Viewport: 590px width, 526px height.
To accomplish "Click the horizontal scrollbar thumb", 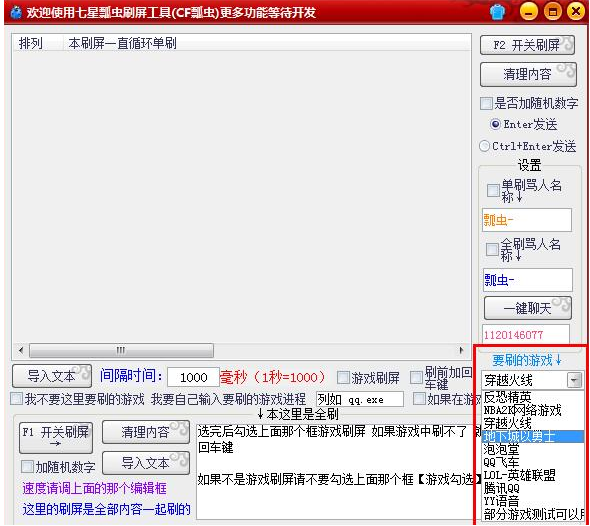I will [121, 351].
